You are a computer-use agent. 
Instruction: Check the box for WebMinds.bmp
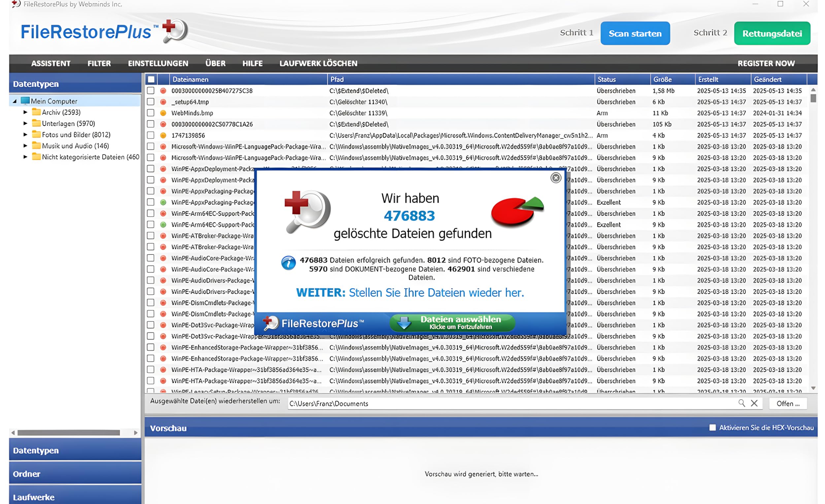click(151, 113)
